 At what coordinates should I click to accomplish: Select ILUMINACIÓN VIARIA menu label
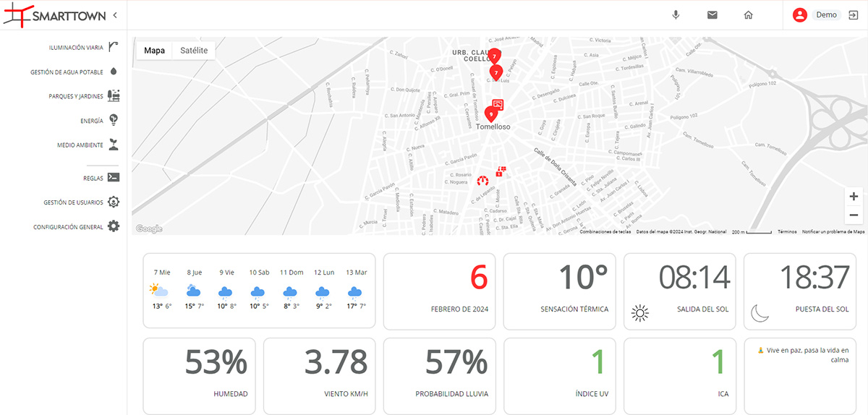point(76,48)
